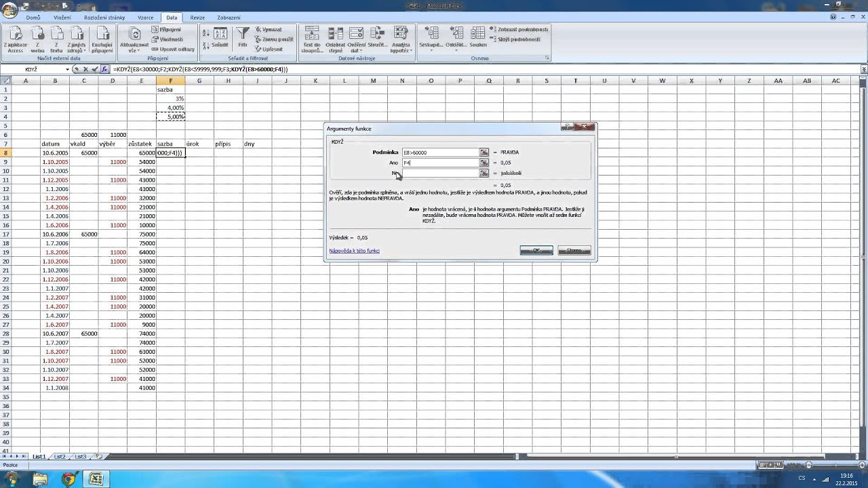Viewport: 868px width, 488px height.
Task: Switch to the Vložení ribbon tab
Action: pos(62,18)
